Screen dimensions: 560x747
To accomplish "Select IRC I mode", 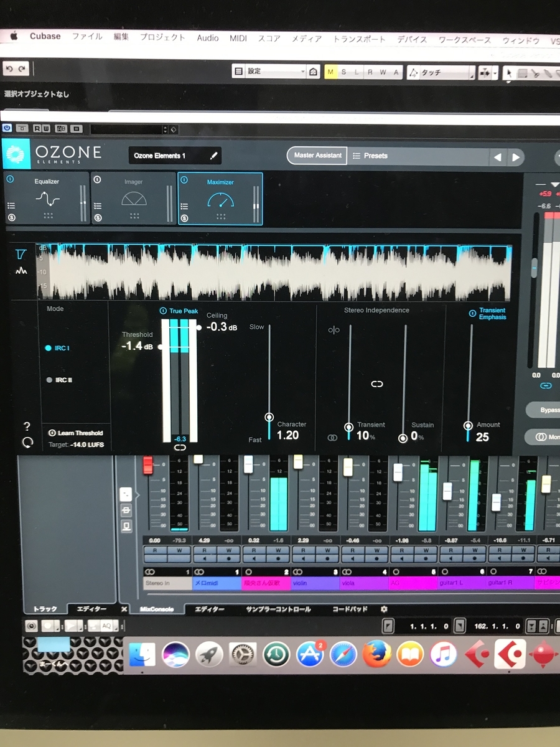I will coord(58,348).
